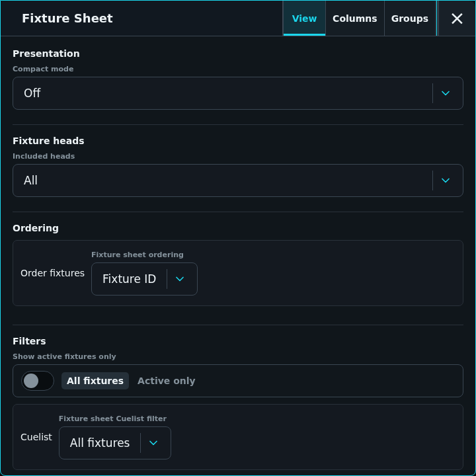476x476 pixels.
Task: Select the Active only filter option
Action: coord(167,381)
